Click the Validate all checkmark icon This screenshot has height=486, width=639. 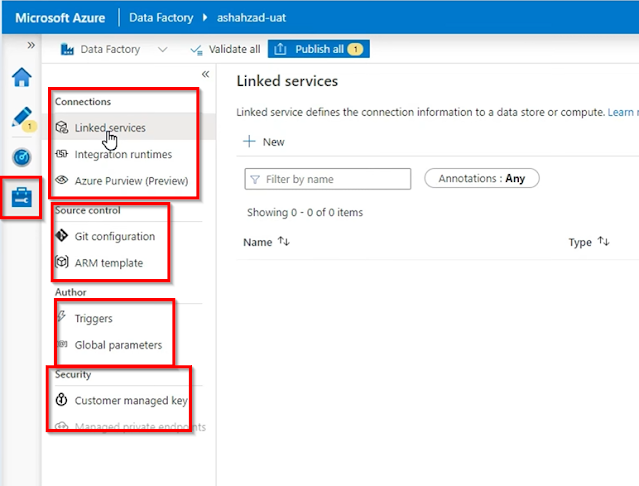tap(196, 50)
